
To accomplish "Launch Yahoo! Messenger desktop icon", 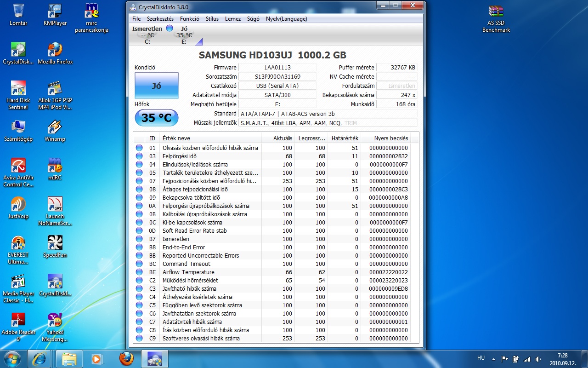I will 55,327.
